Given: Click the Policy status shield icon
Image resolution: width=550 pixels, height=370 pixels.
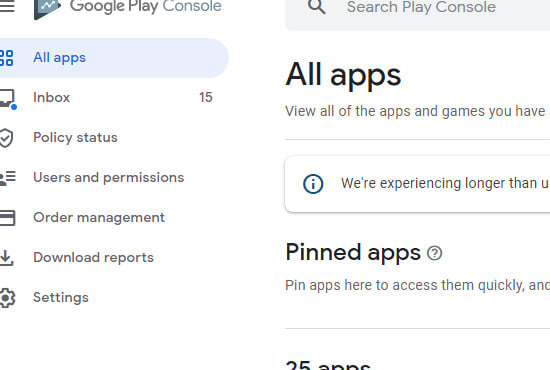Looking at the screenshot, I should pos(6,138).
